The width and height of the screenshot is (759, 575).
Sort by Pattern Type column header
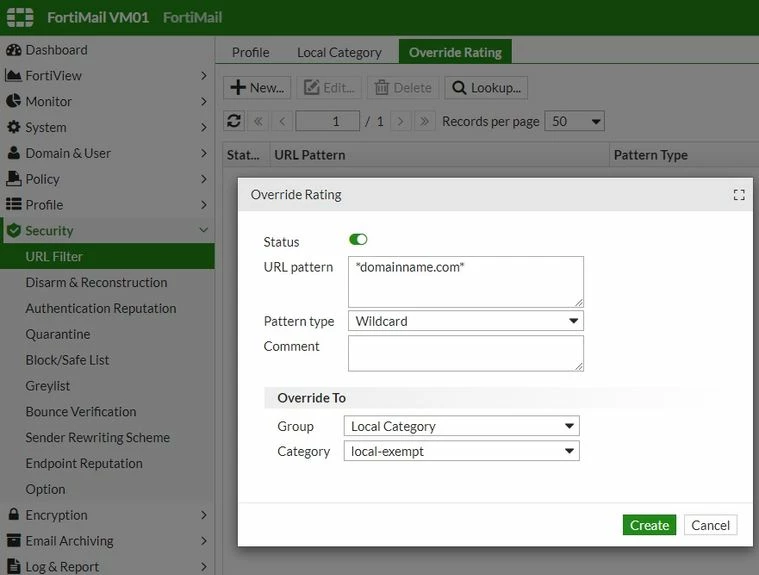tap(683, 155)
